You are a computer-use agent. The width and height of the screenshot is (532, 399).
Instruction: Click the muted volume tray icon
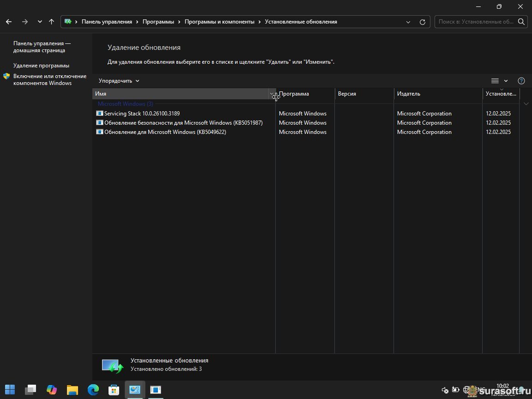pyautogui.click(x=445, y=390)
